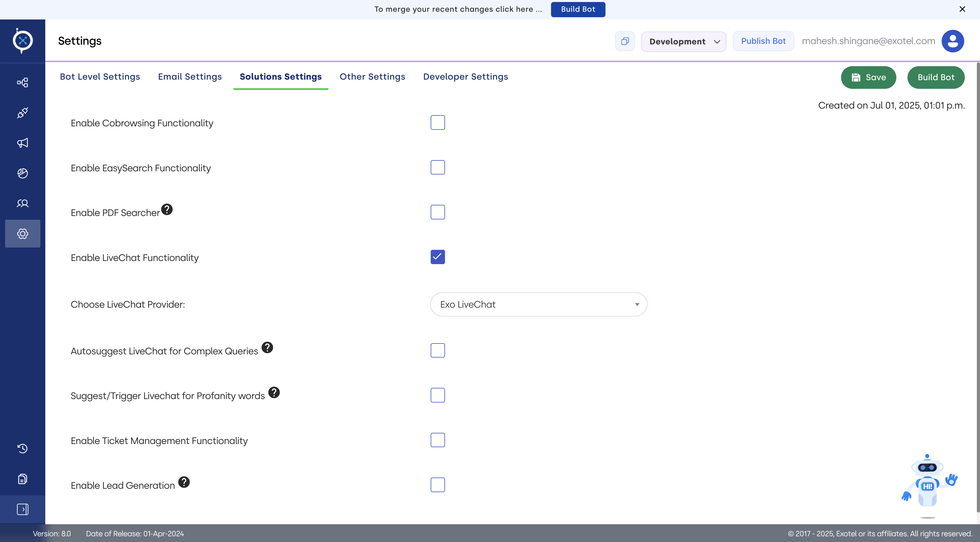Tick the Enable Lead Generation checkbox
Viewport: 980px width, 542px height.
pyautogui.click(x=438, y=485)
